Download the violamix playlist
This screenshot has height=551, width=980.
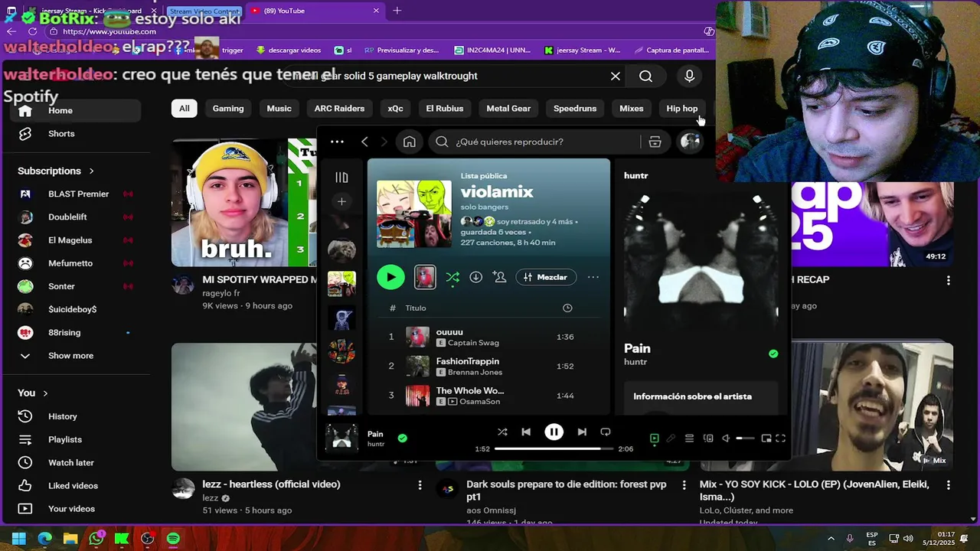475,277
